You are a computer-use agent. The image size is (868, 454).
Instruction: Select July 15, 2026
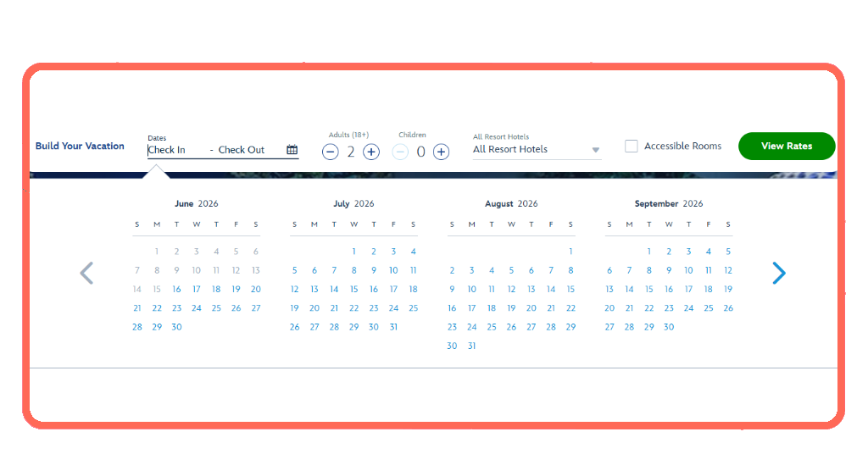353,289
